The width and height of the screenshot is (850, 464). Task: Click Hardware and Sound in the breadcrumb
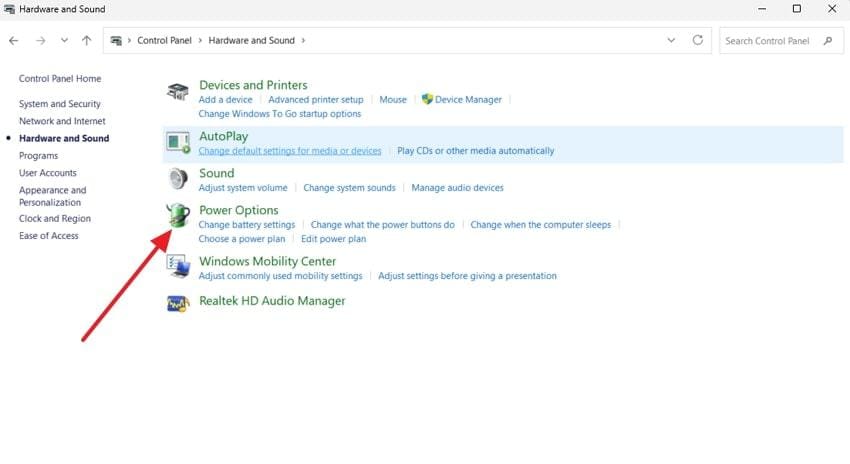[x=252, y=41]
